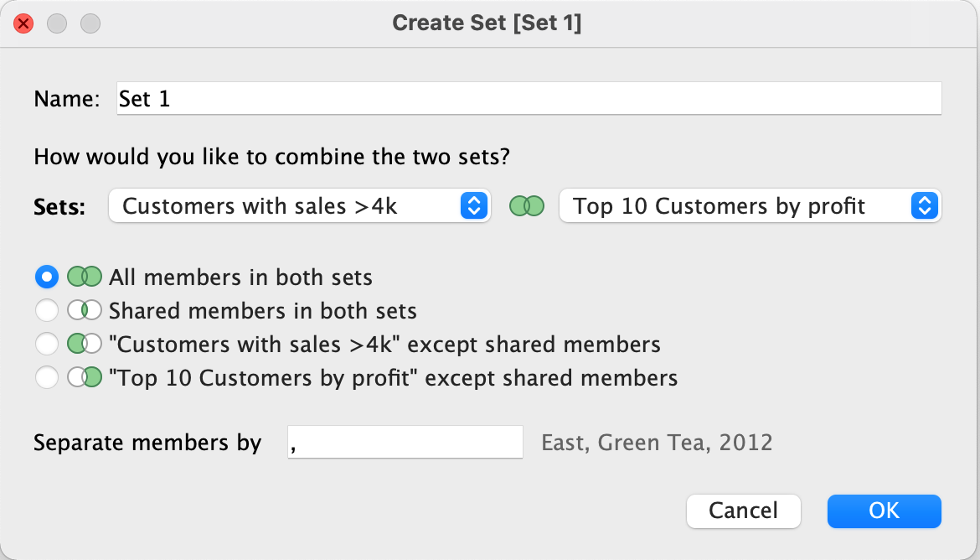Click the "East, Green Tea, 2012" example text
980x560 pixels.
657,443
